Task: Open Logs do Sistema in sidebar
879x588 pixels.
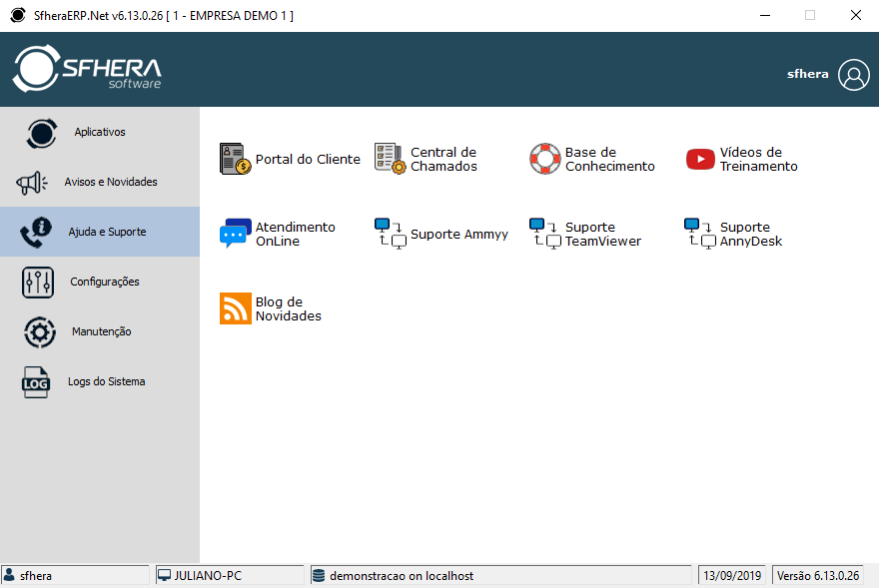Action: pyautogui.click(x=99, y=381)
